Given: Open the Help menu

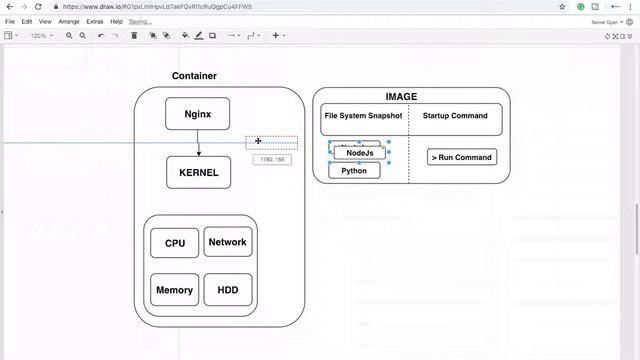Looking at the screenshot, I should (x=116, y=22).
